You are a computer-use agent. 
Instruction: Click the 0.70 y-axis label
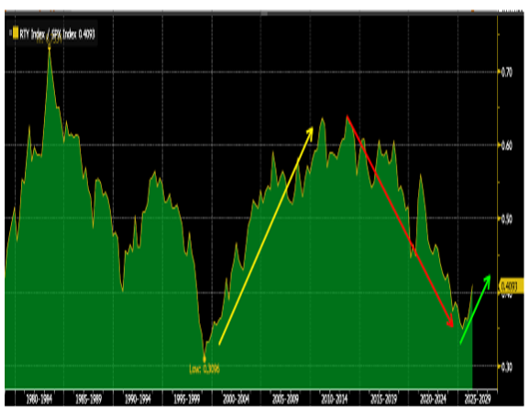click(x=507, y=72)
